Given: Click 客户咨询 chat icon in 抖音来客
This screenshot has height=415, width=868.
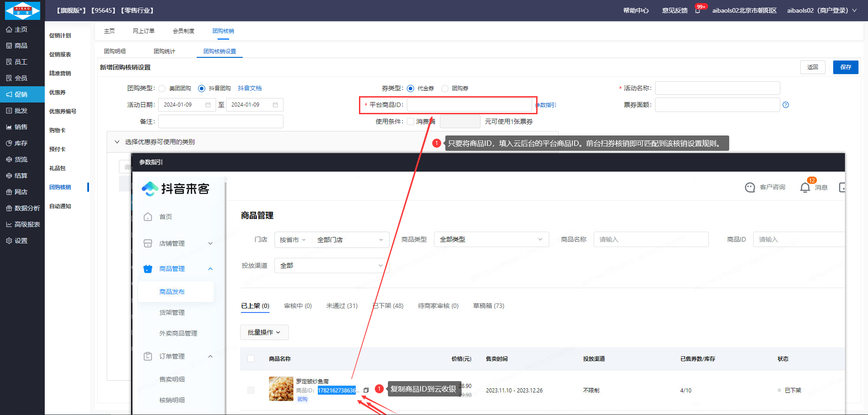Looking at the screenshot, I should (750, 187).
